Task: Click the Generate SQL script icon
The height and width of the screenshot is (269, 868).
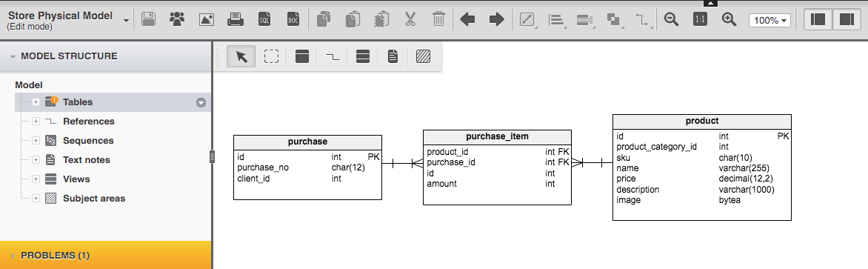Action: (x=264, y=20)
